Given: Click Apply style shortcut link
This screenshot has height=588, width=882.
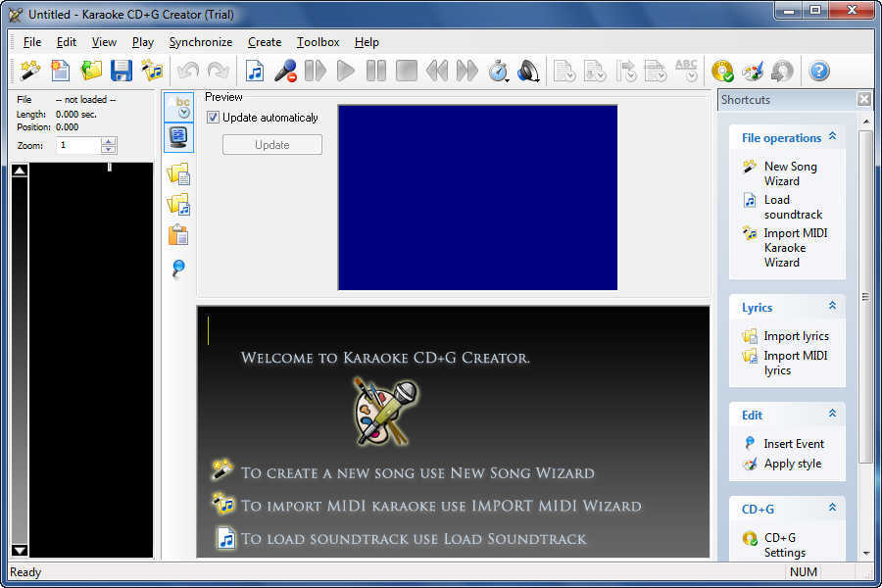Looking at the screenshot, I should (x=793, y=464).
